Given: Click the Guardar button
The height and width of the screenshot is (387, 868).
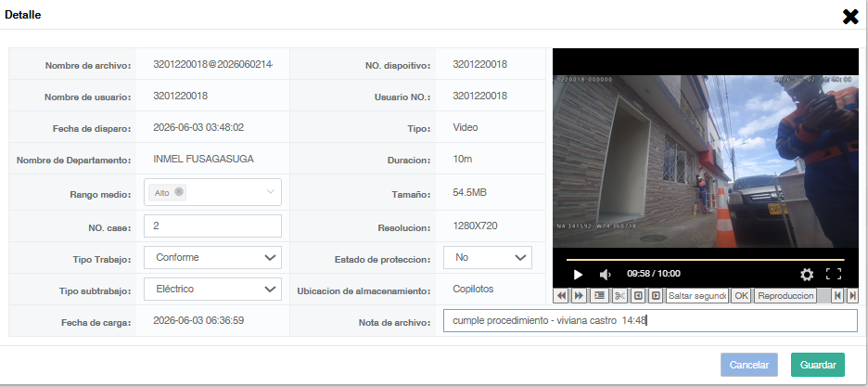Looking at the screenshot, I should coord(818,365).
